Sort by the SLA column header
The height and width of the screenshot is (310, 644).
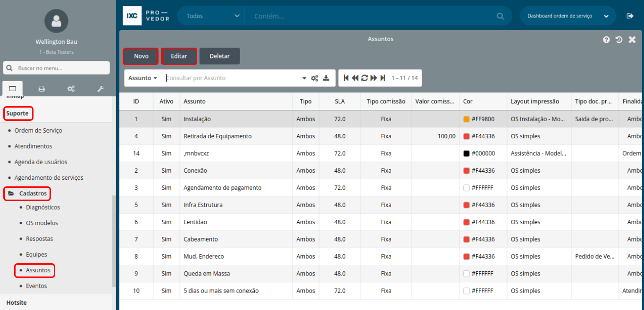point(340,101)
